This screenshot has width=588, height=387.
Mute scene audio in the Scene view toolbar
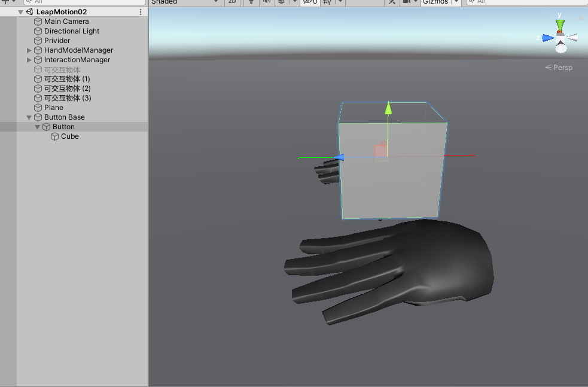pyautogui.click(x=265, y=2)
